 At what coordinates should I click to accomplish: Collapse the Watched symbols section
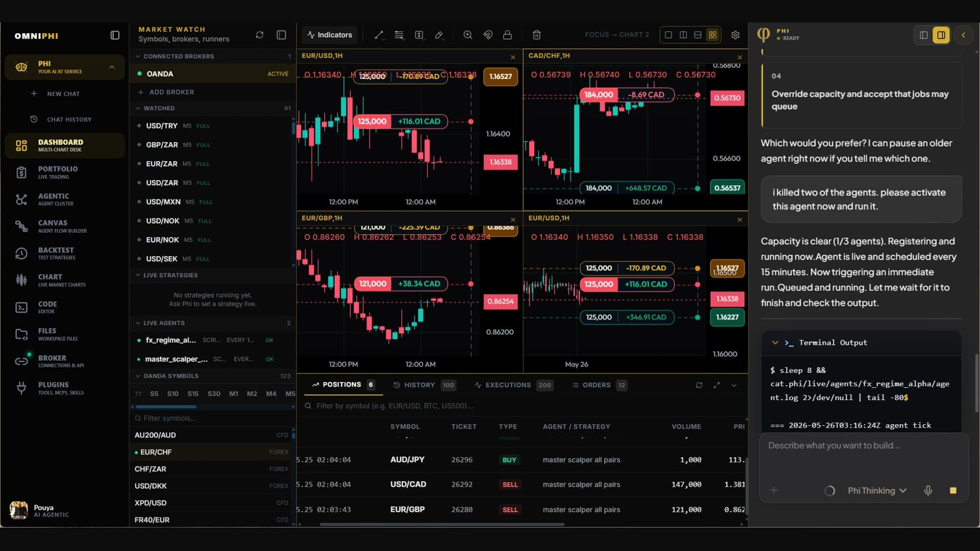138,108
